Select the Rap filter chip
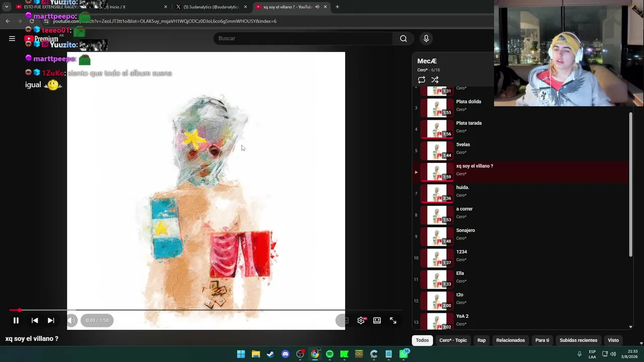This screenshot has width=644, height=362. 481,340
